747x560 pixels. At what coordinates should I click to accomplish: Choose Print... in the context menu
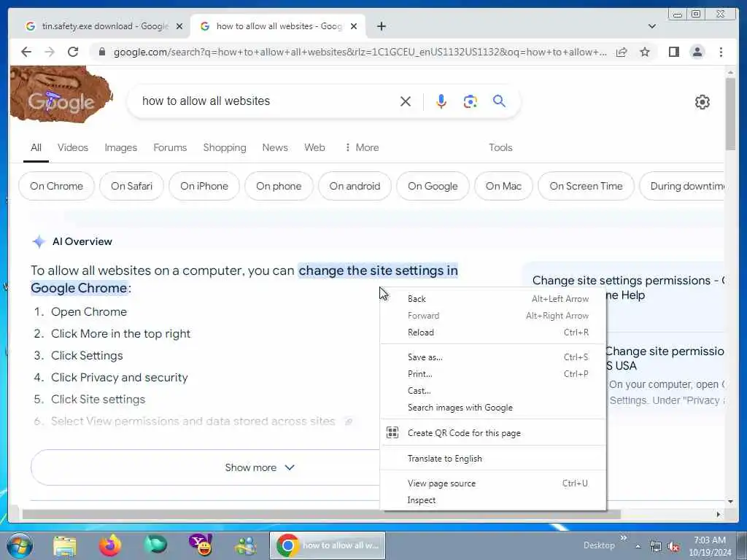(x=493, y=374)
